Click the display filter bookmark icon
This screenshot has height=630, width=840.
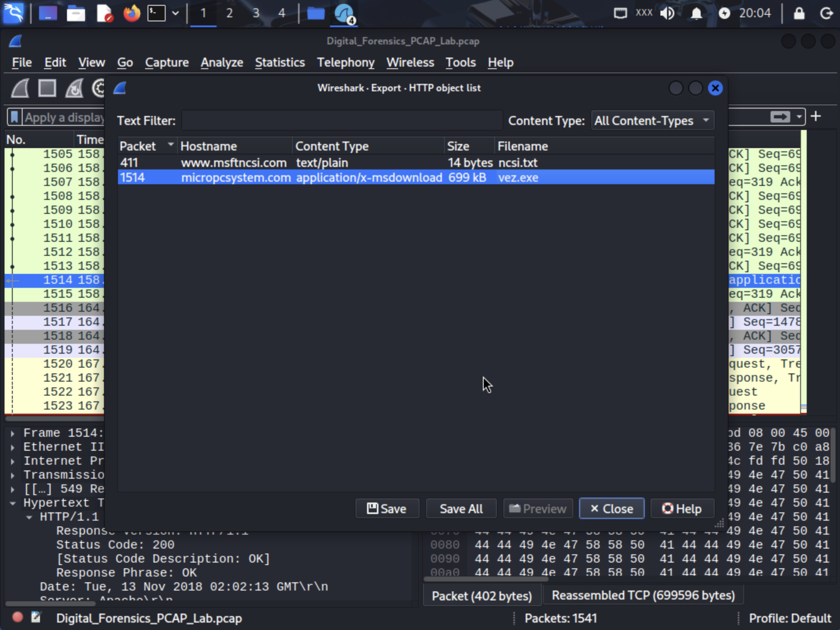(x=14, y=118)
